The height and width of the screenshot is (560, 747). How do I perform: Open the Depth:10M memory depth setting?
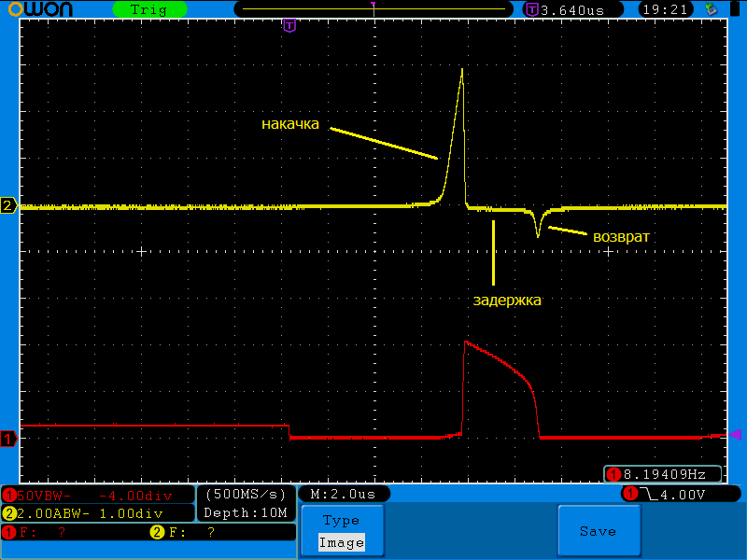point(246,512)
